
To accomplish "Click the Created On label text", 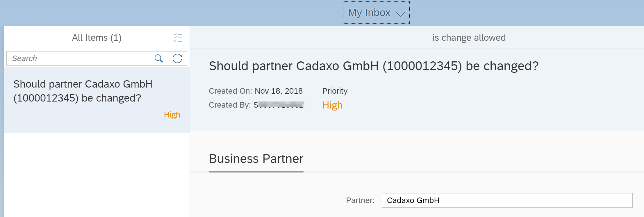I will (x=230, y=91).
